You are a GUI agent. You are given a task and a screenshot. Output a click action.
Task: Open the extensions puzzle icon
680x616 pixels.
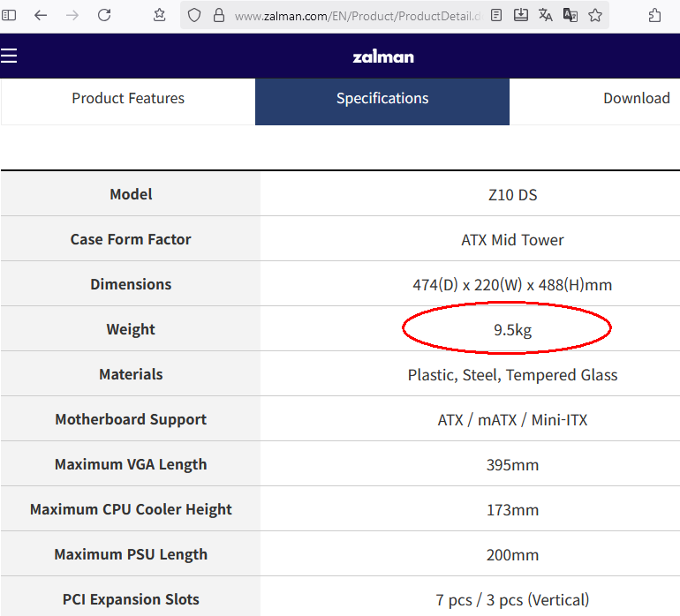[654, 15]
